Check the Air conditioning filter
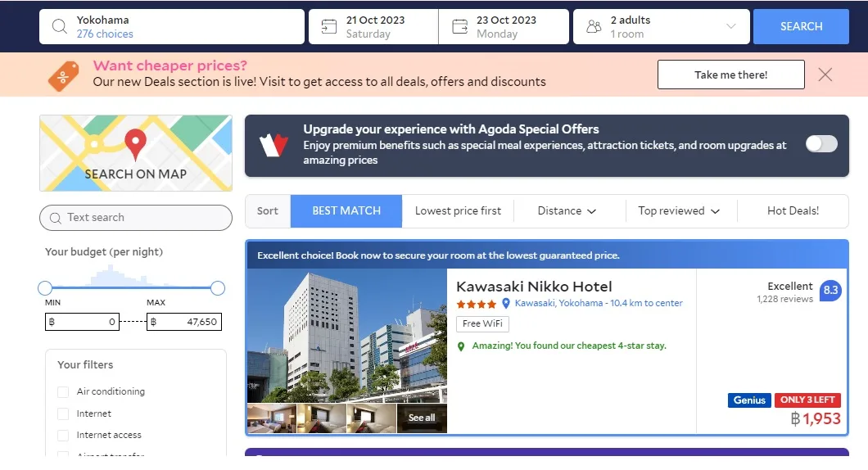This screenshot has width=868, height=470. tap(63, 392)
